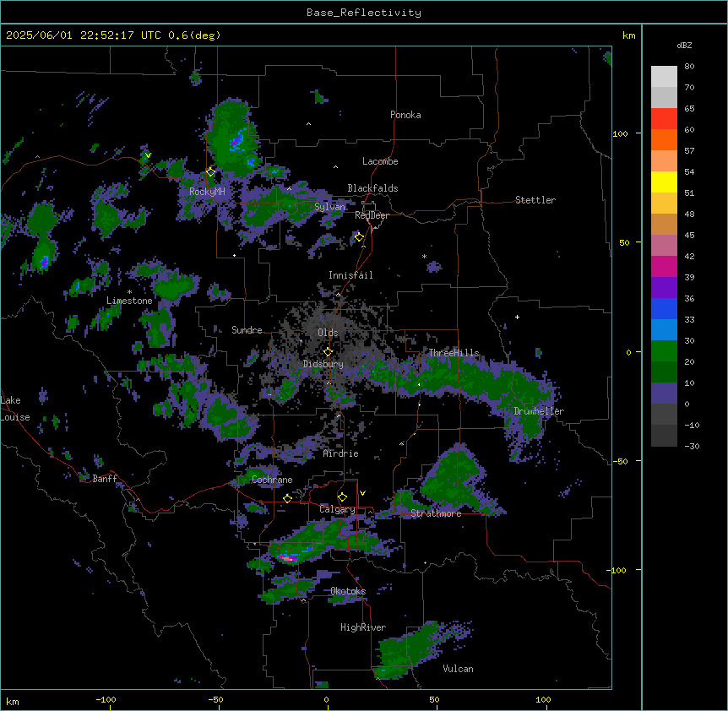Image resolution: width=728 pixels, height=711 pixels.
Task: Click the Base_Reflectivity title
Action: click(x=364, y=13)
